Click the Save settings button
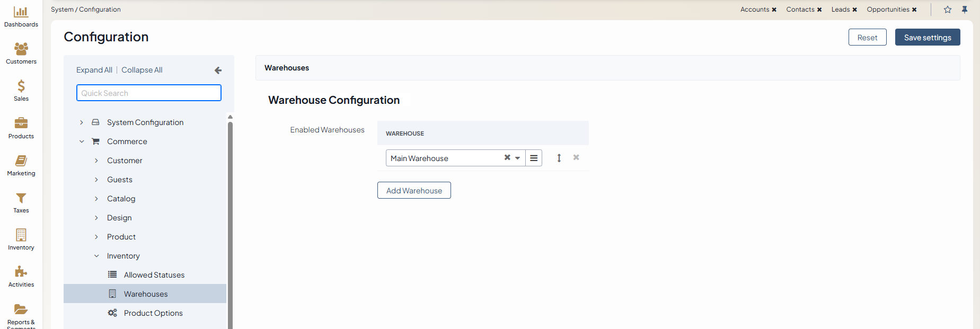The width and height of the screenshot is (980, 329). [927, 38]
